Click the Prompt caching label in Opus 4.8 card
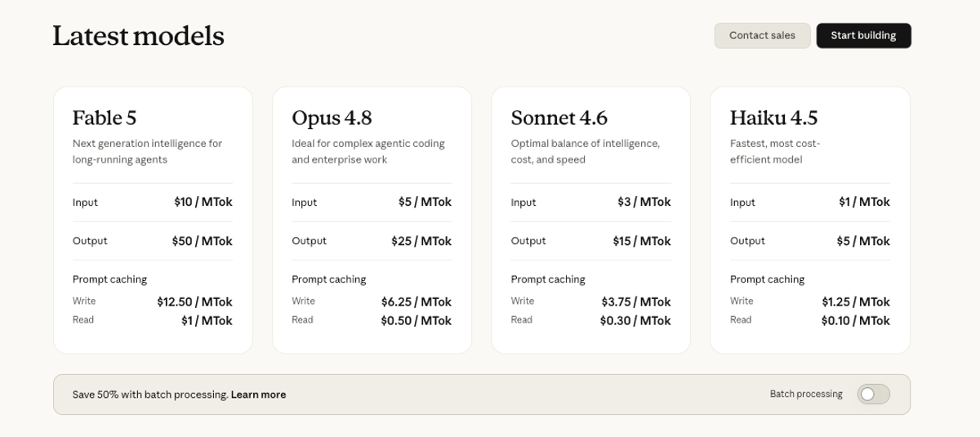 coord(329,279)
